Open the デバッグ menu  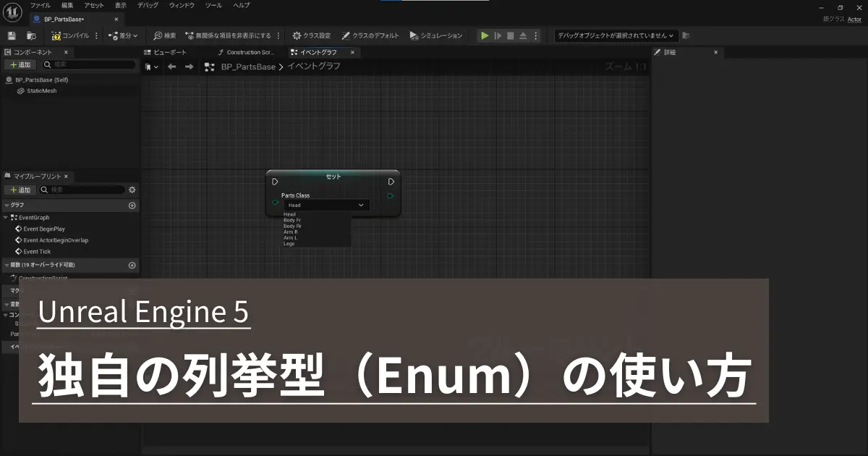point(147,5)
